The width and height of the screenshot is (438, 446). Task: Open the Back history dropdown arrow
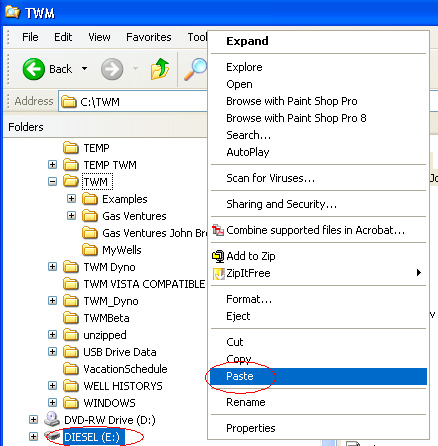(85, 69)
